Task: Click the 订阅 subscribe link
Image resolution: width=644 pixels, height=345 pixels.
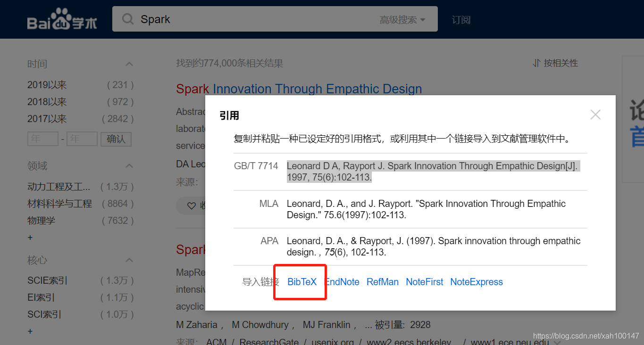Action: pos(461,20)
